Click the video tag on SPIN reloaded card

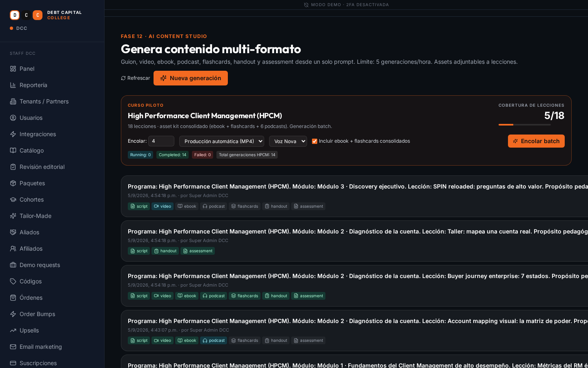click(x=163, y=206)
